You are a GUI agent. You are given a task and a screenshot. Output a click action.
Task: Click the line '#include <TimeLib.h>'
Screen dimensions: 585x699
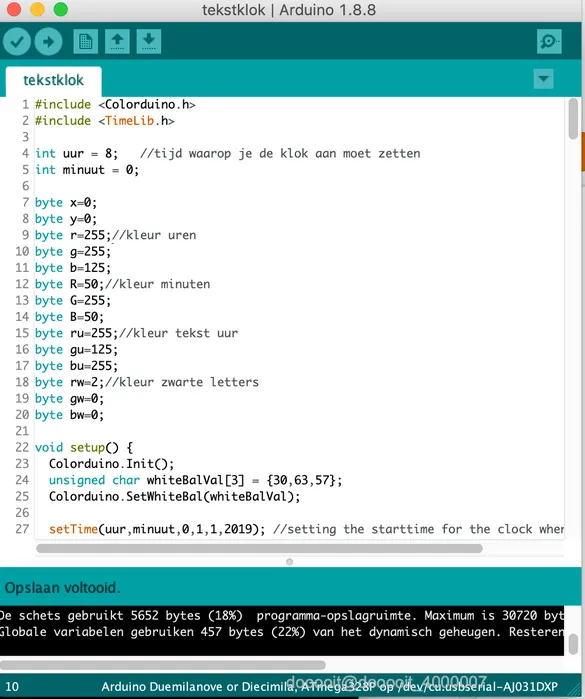105,121
